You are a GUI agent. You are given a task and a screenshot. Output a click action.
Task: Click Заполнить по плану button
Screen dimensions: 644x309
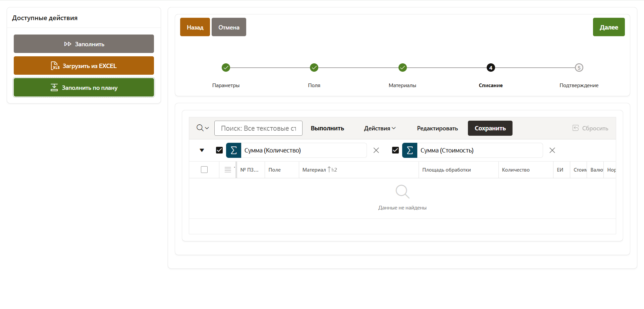pyautogui.click(x=84, y=88)
